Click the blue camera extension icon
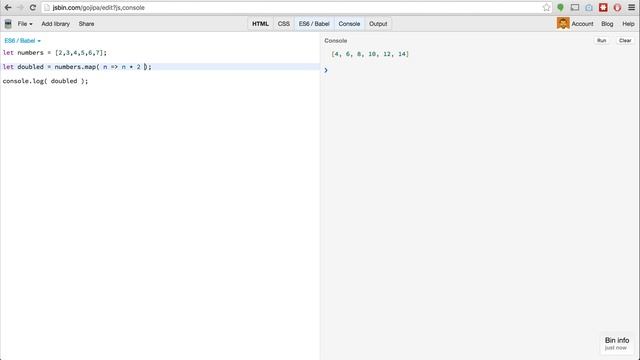 tap(589, 7)
